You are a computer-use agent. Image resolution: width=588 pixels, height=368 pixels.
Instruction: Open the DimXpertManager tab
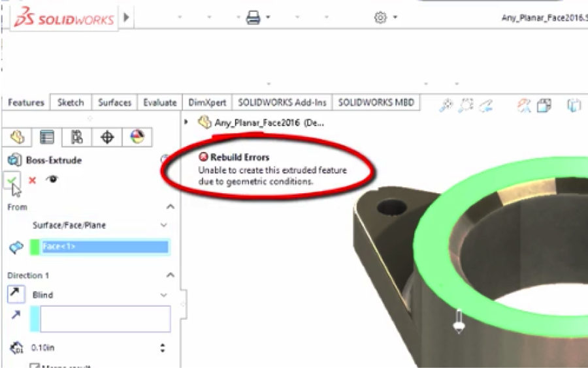tap(107, 137)
